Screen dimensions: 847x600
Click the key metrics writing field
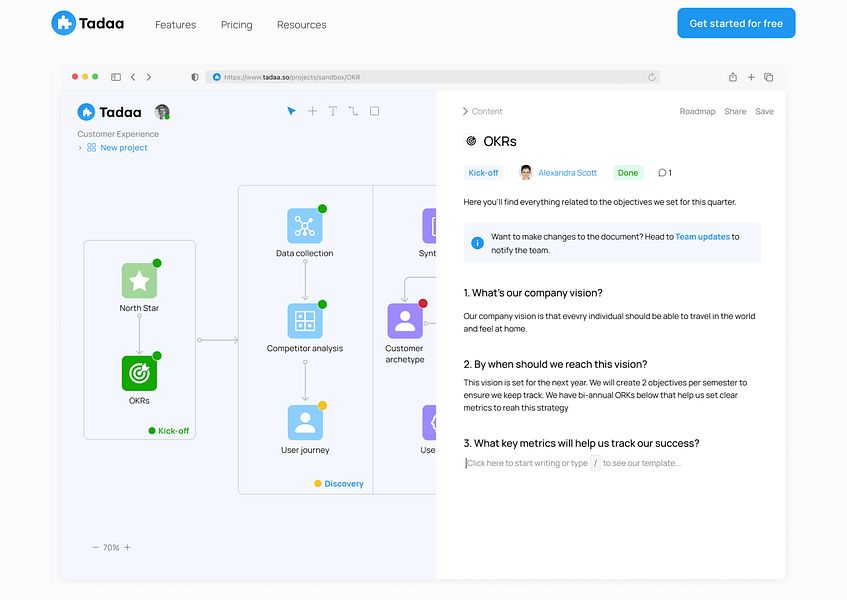click(573, 463)
